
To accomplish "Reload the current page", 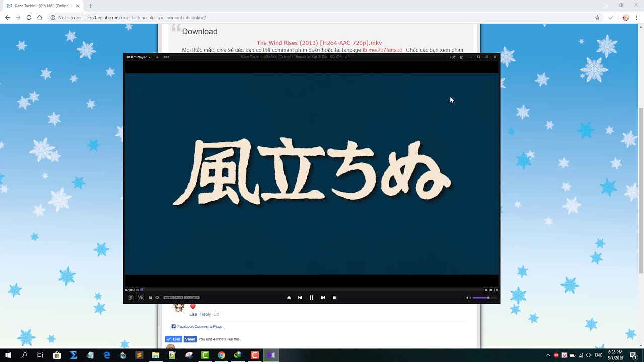I will 29,17.
